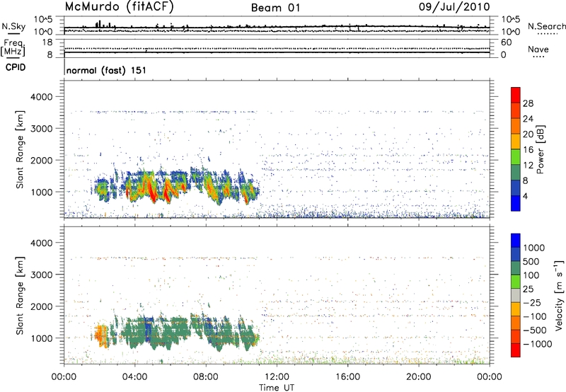Select the 3000 tick of the velocity panel

coord(41,275)
